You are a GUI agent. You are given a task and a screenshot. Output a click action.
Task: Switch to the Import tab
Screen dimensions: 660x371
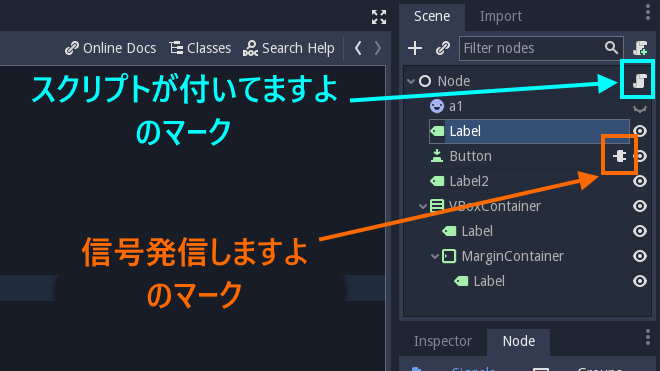coord(500,16)
